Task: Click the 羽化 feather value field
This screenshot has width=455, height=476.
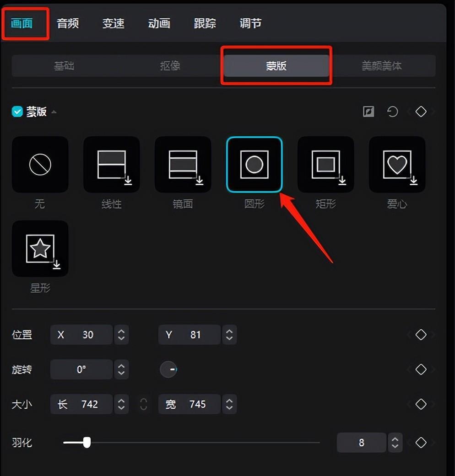Action: (361, 443)
